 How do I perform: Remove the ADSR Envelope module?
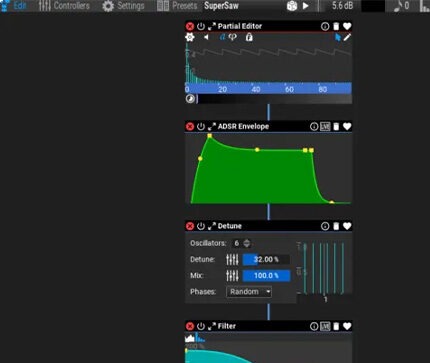(x=190, y=127)
